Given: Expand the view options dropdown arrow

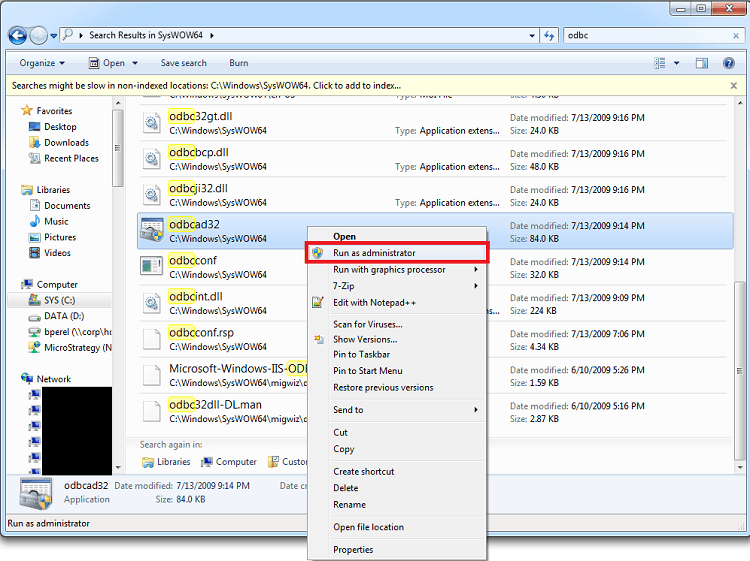Looking at the screenshot, I should pos(676,63).
